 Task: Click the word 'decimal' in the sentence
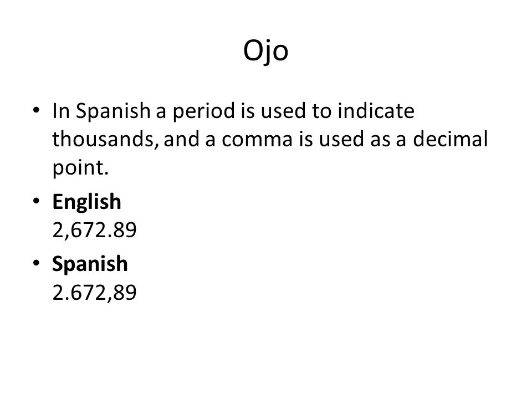point(450,139)
